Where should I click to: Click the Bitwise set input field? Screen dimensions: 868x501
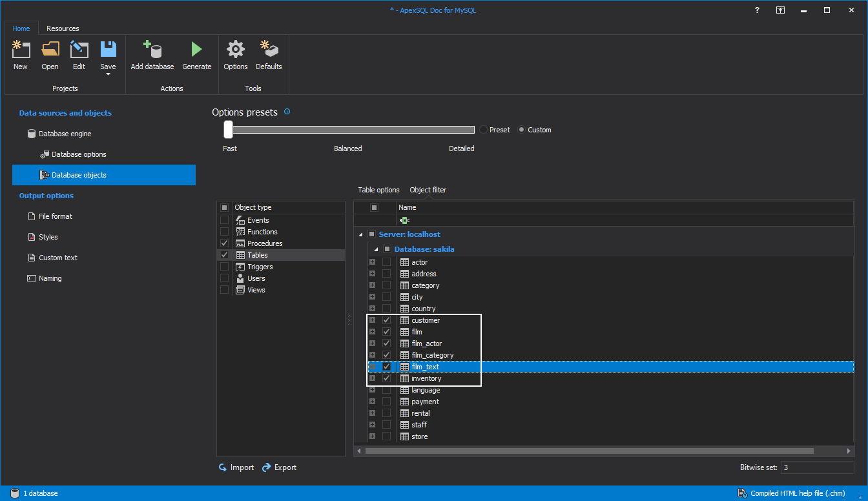(x=817, y=467)
